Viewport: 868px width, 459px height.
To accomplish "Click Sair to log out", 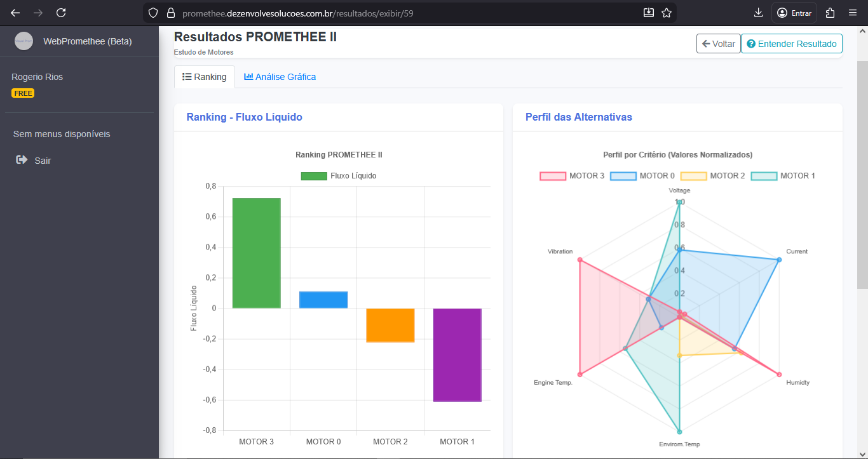I will (42, 161).
